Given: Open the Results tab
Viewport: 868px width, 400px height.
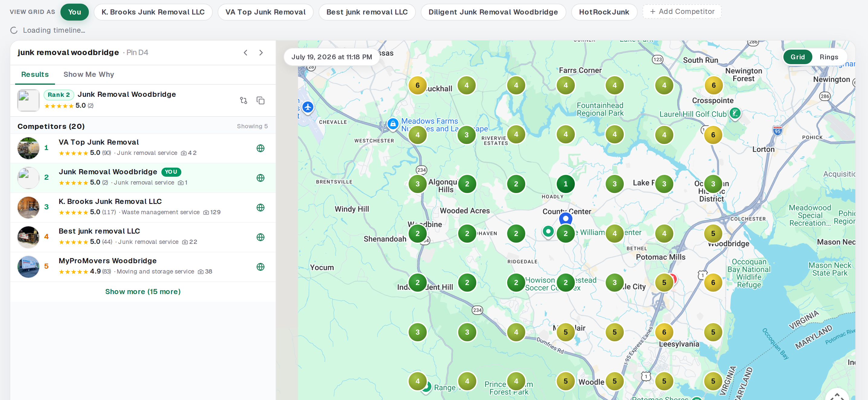Looking at the screenshot, I should click(35, 74).
